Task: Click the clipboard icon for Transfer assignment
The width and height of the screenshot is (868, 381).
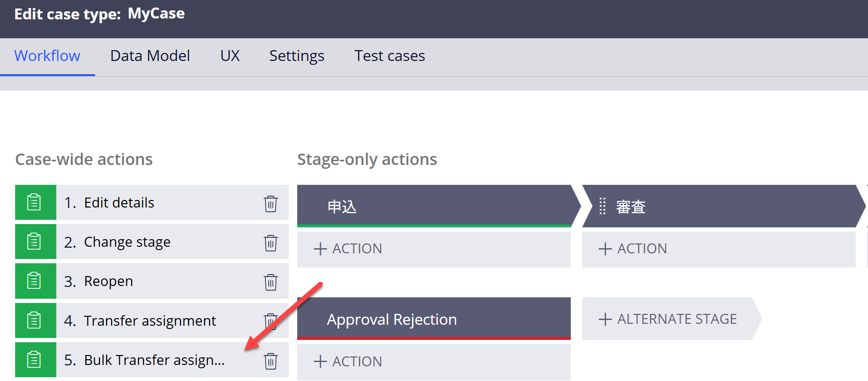Action: pos(35,320)
